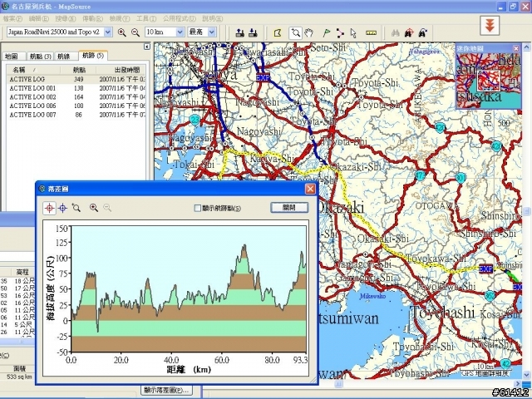Viewport: 532px width, 399px height.
Task: Open the 檔案 menu
Action: pos(12,18)
